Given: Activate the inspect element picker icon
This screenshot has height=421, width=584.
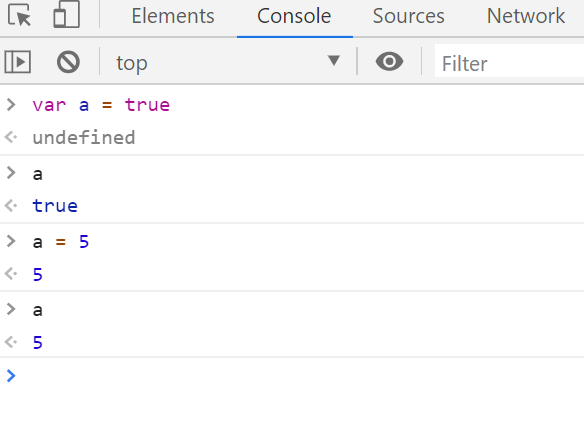Looking at the screenshot, I should point(19,15).
